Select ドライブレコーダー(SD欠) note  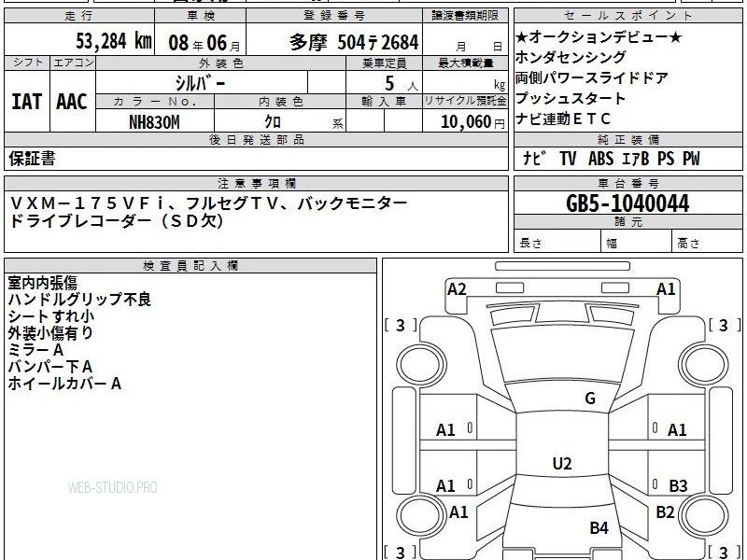point(117,220)
